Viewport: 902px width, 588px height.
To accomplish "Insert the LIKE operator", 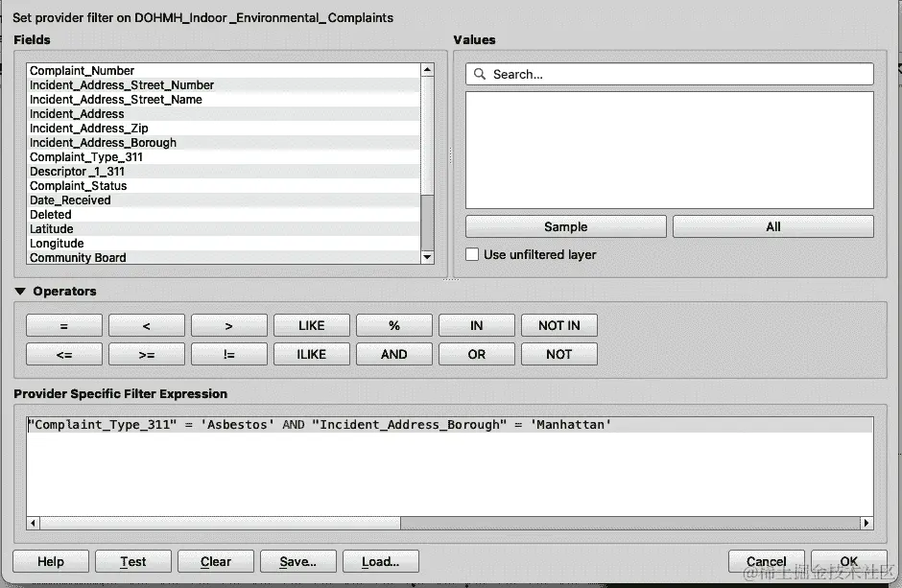I will click(312, 325).
